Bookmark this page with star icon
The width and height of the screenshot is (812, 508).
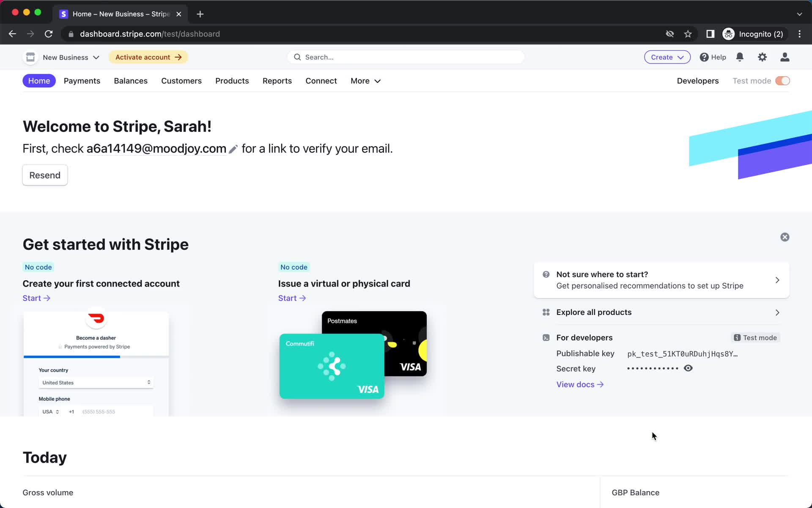click(x=688, y=34)
